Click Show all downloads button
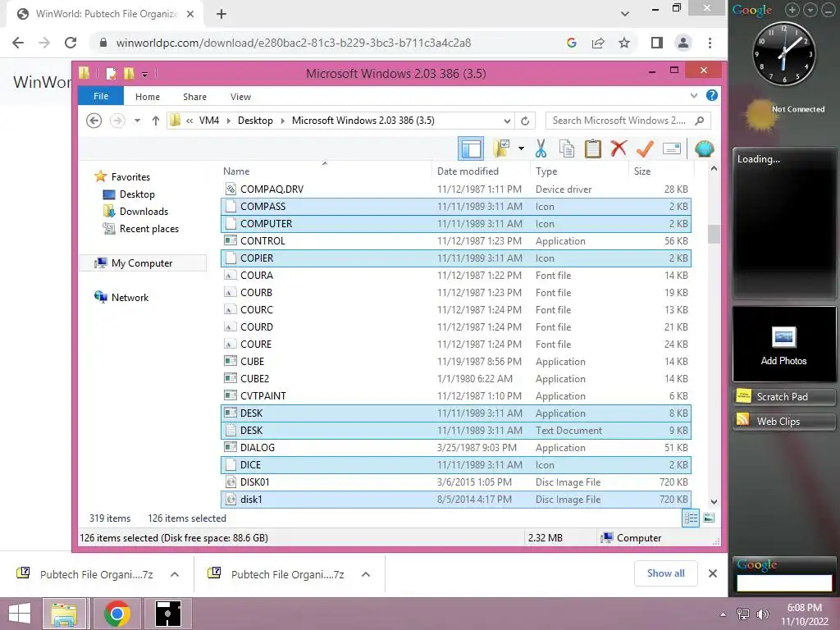Viewport: 840px width, 630px height. click(x=665, y=573)
